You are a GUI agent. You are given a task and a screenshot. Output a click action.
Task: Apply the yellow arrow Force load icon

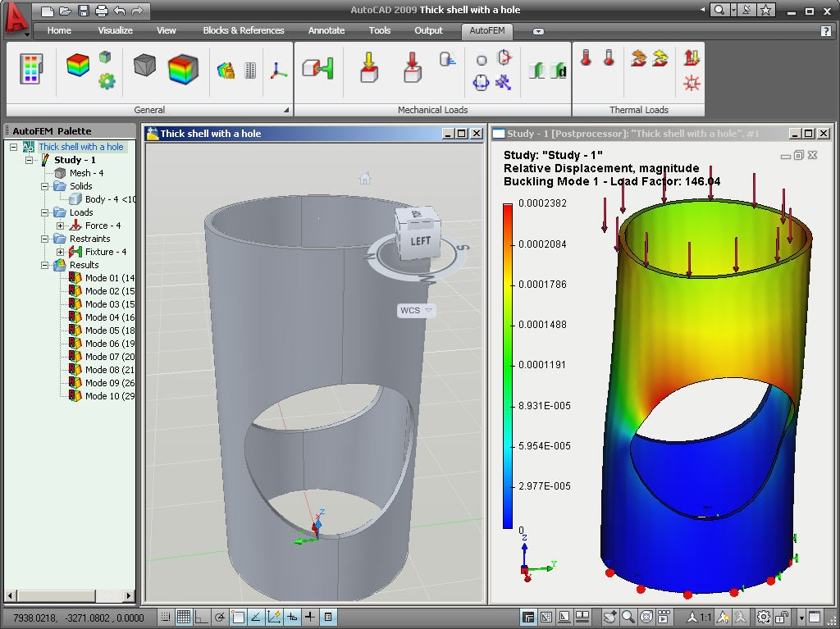(x=368, y=67)
